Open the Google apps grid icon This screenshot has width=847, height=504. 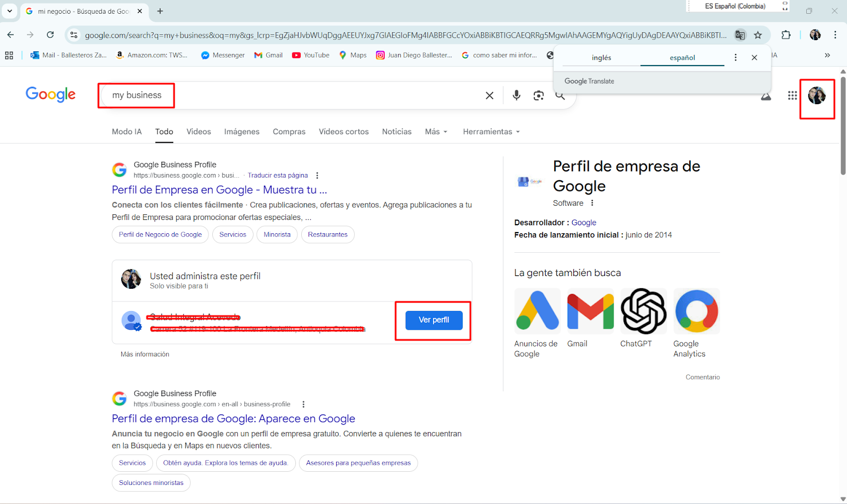(792, 95)
